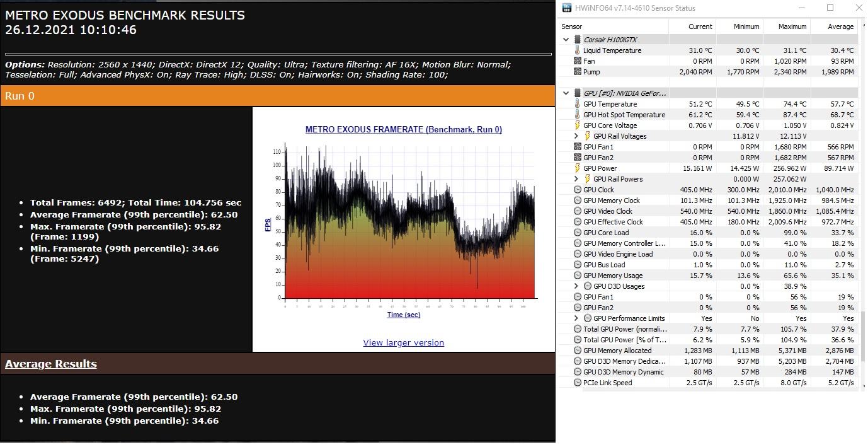Collapse the Corsair H100iGTX sensor group
This screenshot has width=868, height=447.
tap(566, 40)
